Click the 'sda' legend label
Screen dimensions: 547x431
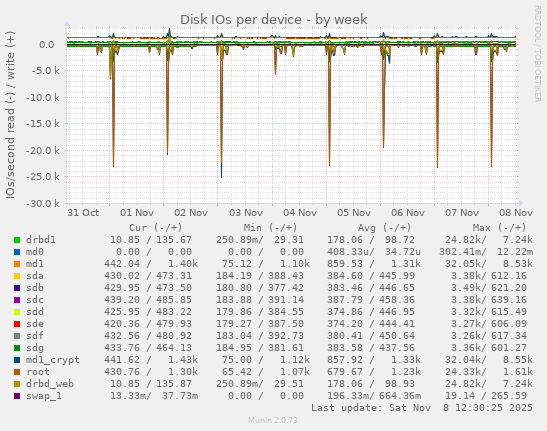tap(35, 276)
